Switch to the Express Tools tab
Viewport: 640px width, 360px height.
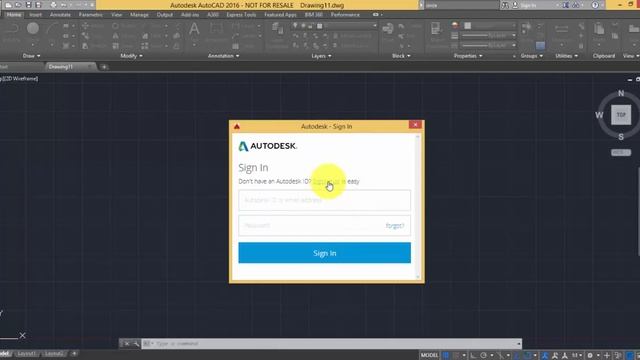click(x=241, y=15)
